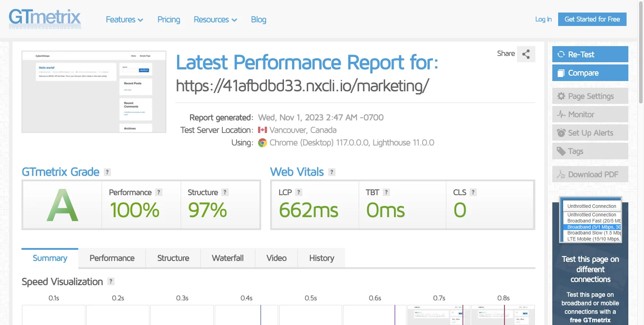This screenshot has width=644, height=325.
Task: Switch to the Waterfall tab
Action: [228, 258]
